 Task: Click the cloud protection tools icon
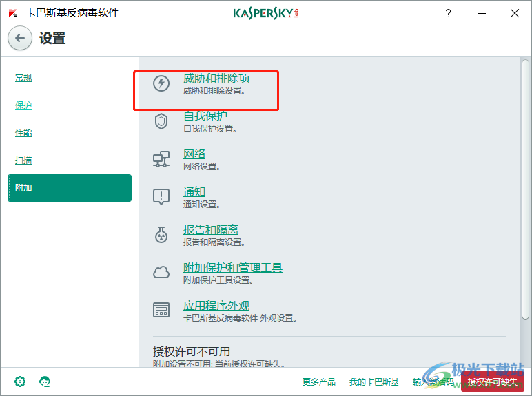[161, 272]
